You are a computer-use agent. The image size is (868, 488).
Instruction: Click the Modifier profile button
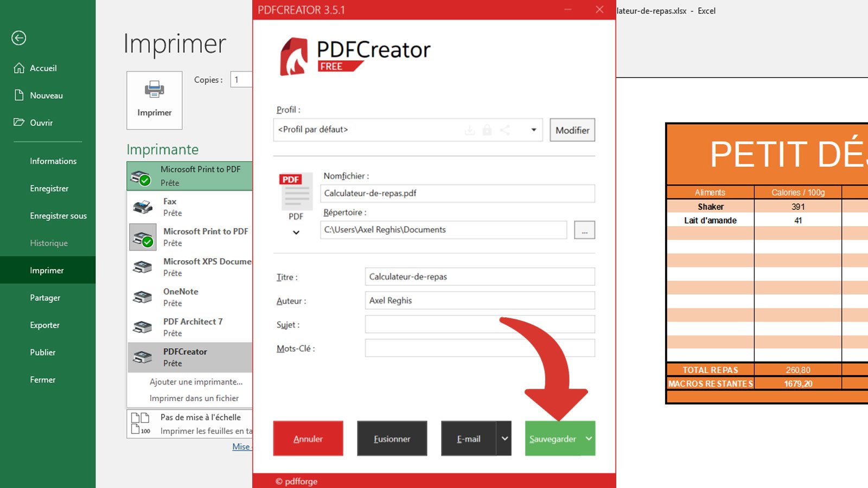tap(572, 130)
